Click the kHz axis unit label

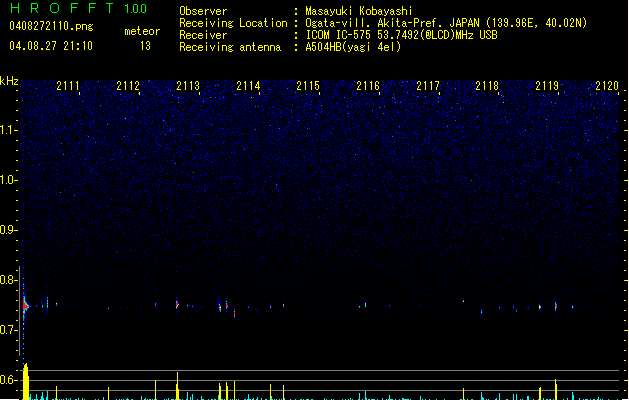(9, 81)
